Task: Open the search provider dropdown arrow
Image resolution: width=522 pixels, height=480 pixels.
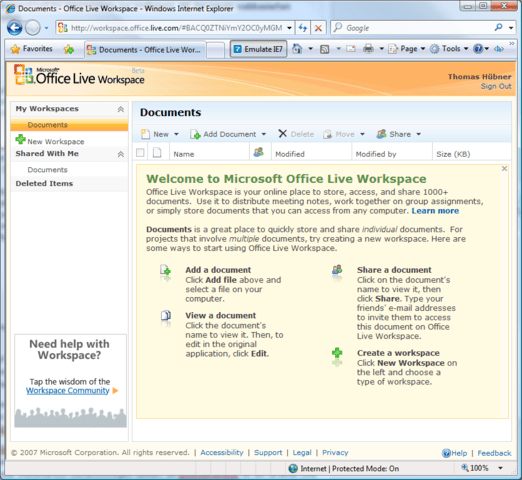Action: [x=511, y=28]
